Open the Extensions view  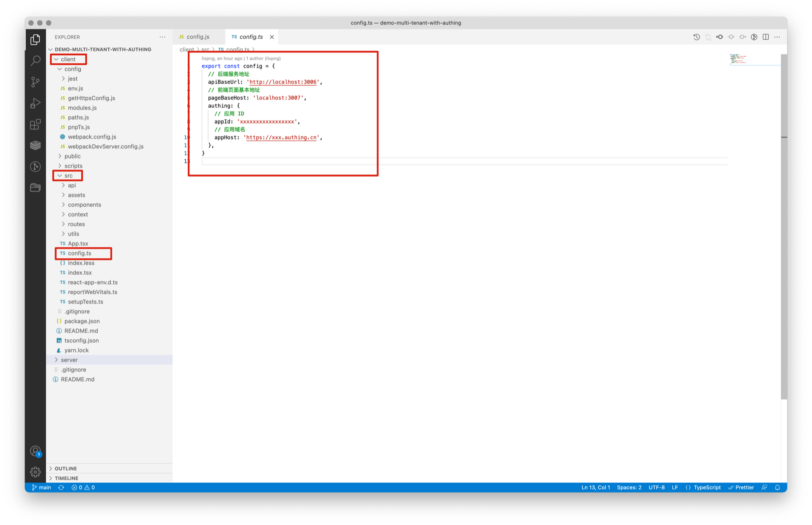[x=36, y=124]
